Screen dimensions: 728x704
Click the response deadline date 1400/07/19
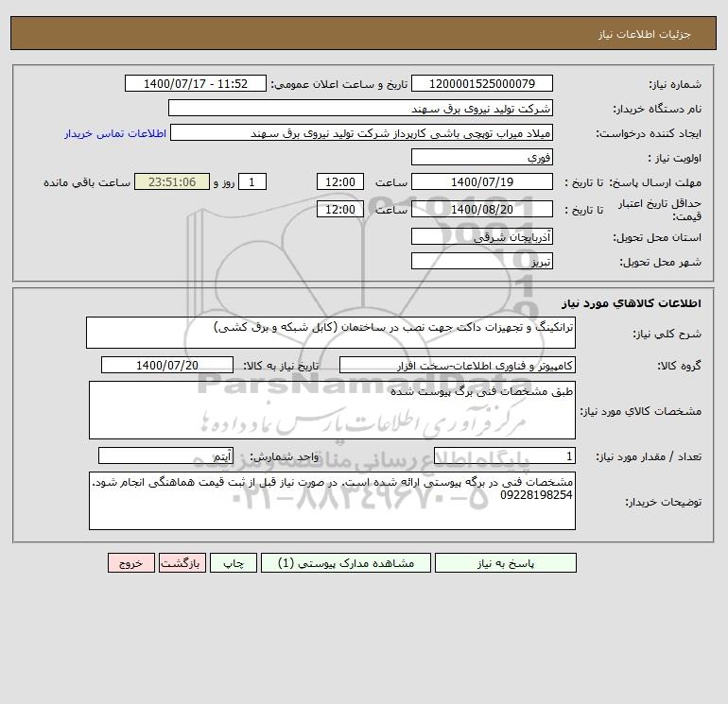point(482,182)
